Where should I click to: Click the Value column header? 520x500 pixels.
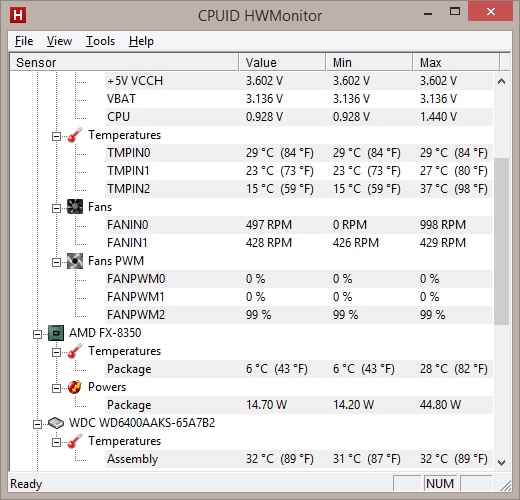pos(282,62)
